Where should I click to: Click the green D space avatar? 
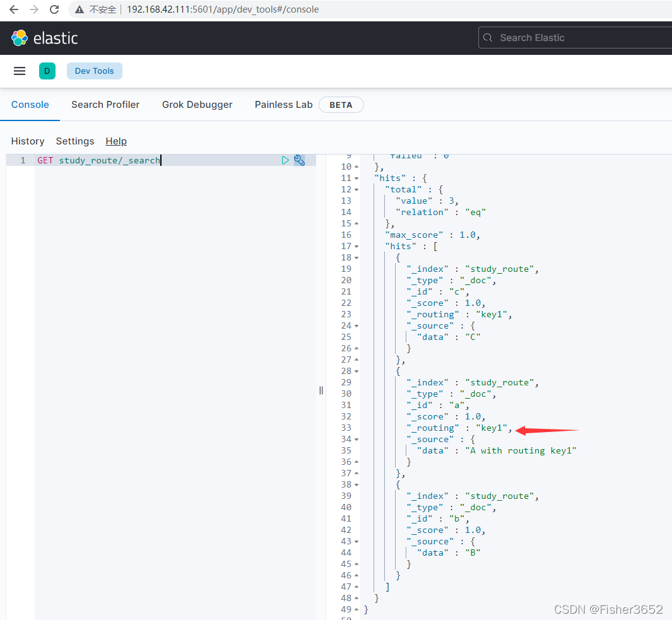click(47, 71)
